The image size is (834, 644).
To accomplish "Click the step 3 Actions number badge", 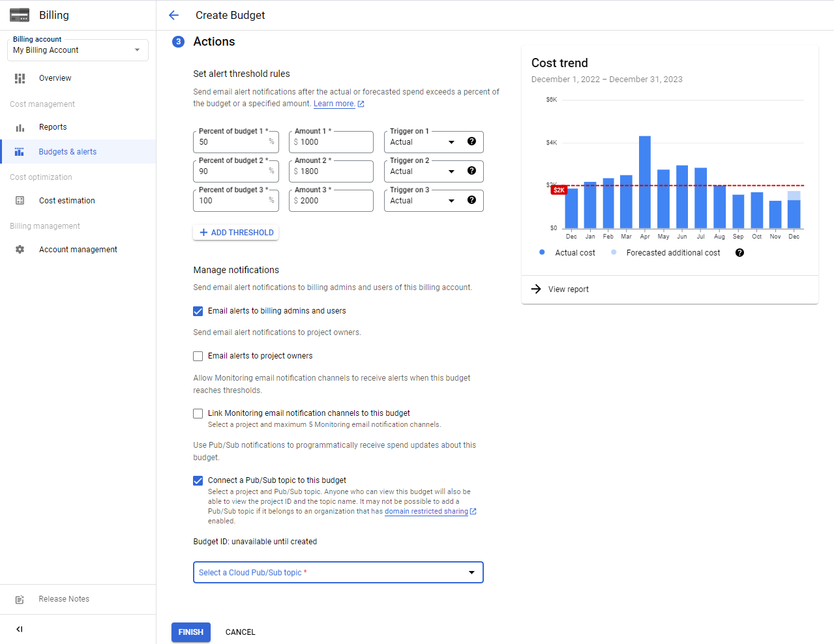I will [178, 42].
